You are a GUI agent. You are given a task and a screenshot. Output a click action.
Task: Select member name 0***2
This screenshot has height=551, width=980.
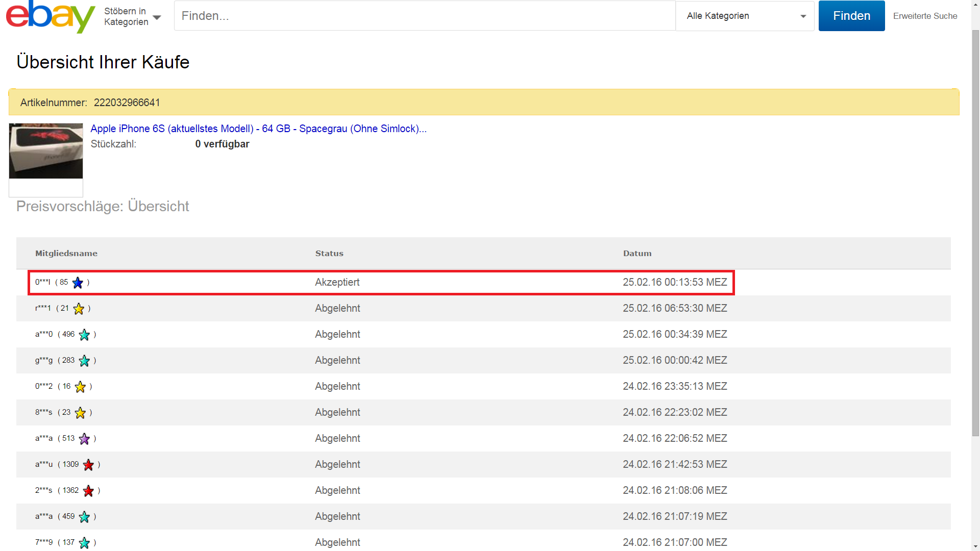pos(44,386)
